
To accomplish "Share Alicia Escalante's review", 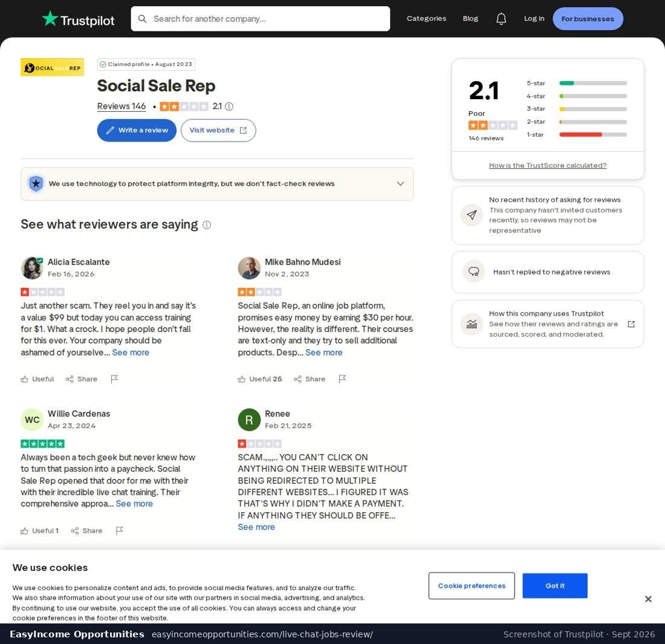I will [x=82, y=379].
